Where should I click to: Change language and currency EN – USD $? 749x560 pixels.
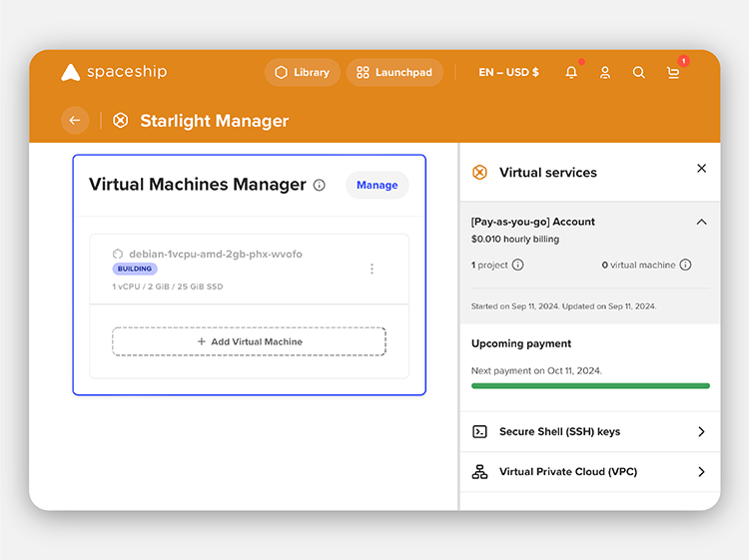508,73
